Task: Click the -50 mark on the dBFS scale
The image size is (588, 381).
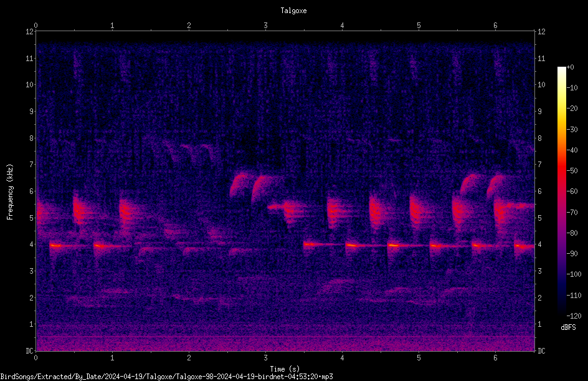Action: 572,170
